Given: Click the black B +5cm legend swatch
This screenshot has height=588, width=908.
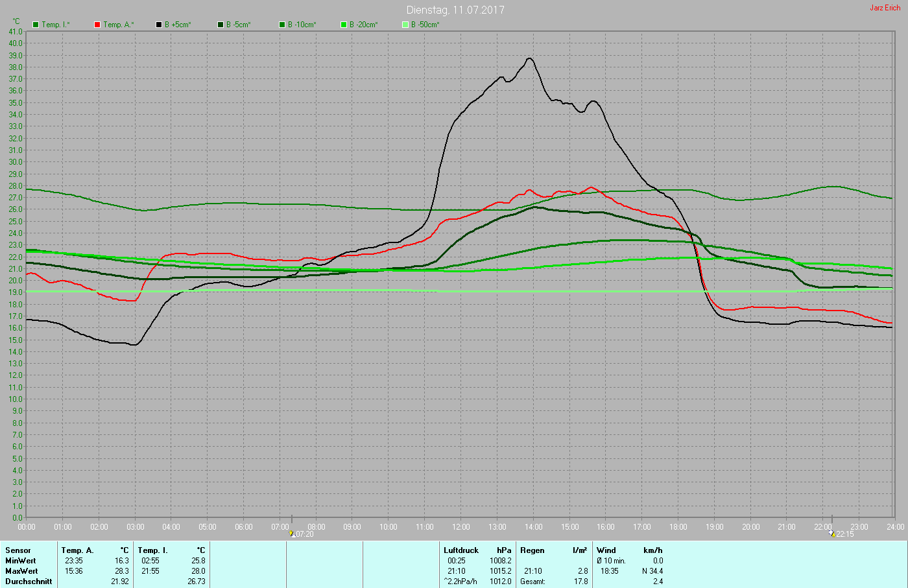Looking at the screenshot, I should (x=159, y=25).
